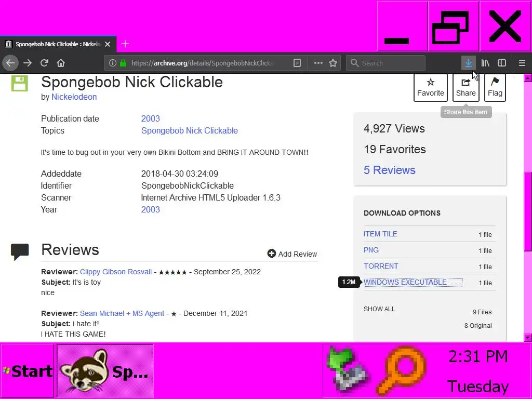This screenshot has width=532, height=399.
Task: Click the Add Review plus icon
Action: (x=271, y=254)
